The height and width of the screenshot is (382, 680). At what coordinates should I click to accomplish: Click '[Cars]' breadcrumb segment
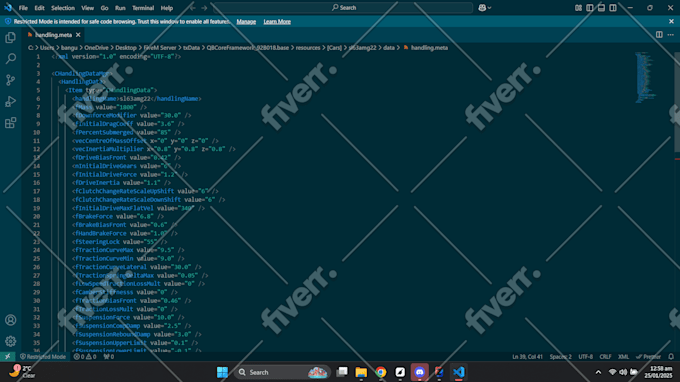point(334,48)
